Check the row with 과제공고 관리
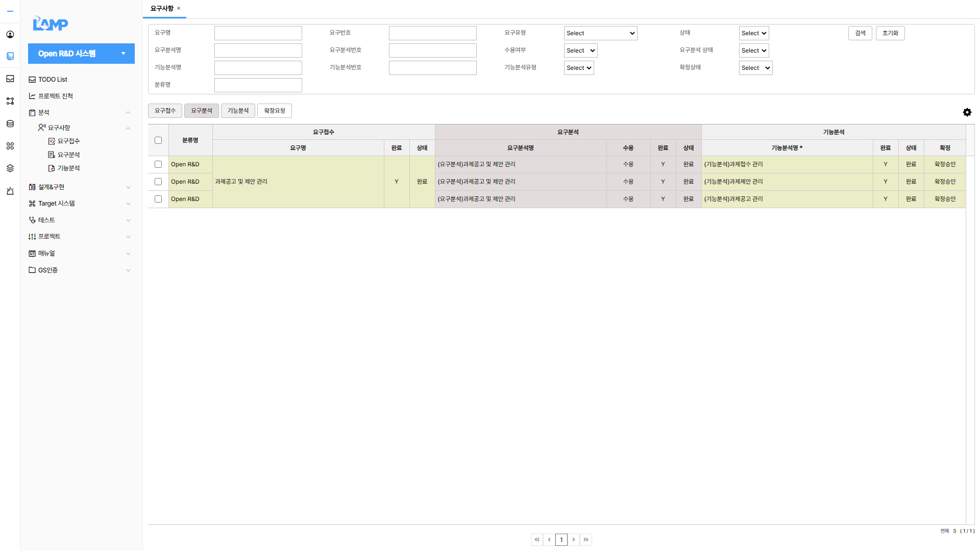 point(158,199)
